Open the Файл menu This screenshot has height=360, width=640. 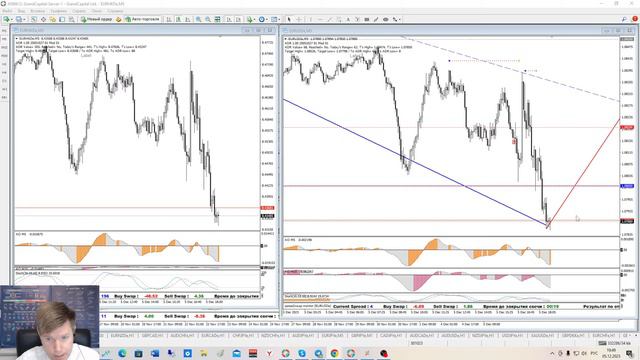click(7, 11)
